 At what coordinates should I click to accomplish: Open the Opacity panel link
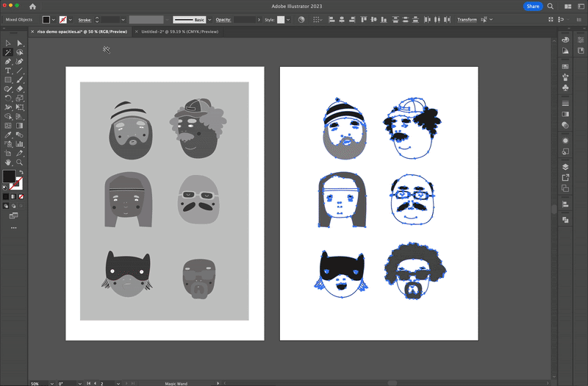223,20
